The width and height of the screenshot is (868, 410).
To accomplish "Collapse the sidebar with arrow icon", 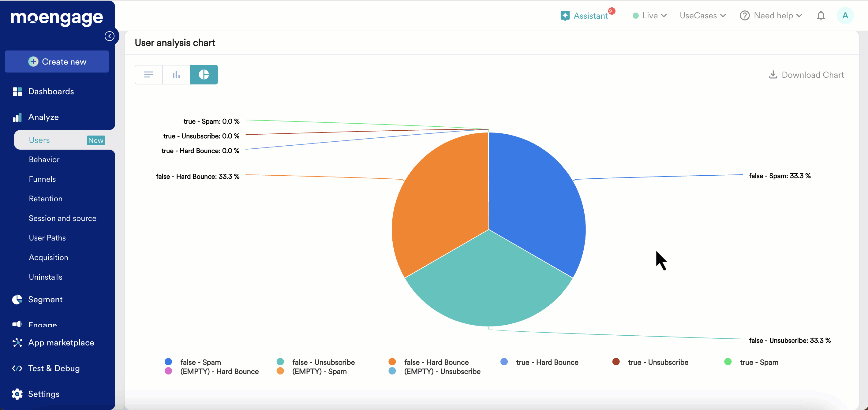I will [110, 36].
